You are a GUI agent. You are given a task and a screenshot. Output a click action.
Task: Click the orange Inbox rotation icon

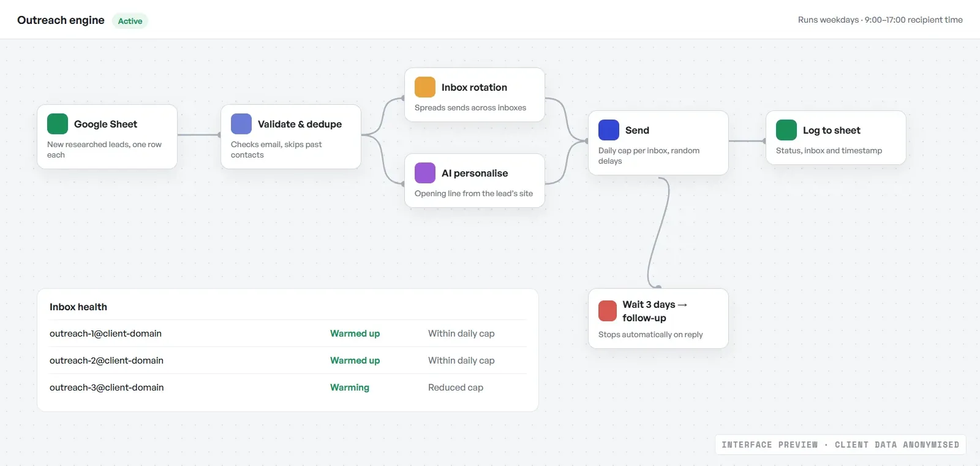pyautogui.click(x=425, y=87)
